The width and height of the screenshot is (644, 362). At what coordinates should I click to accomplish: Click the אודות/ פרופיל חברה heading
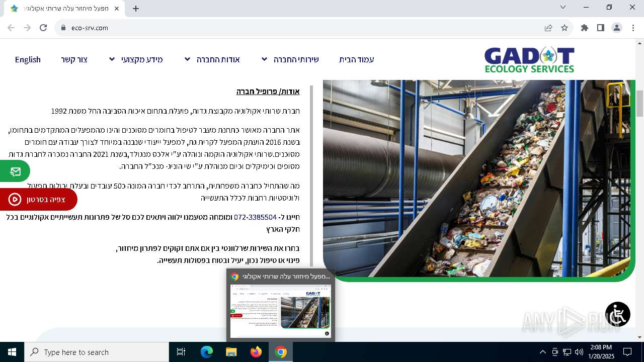click(268, 91)
